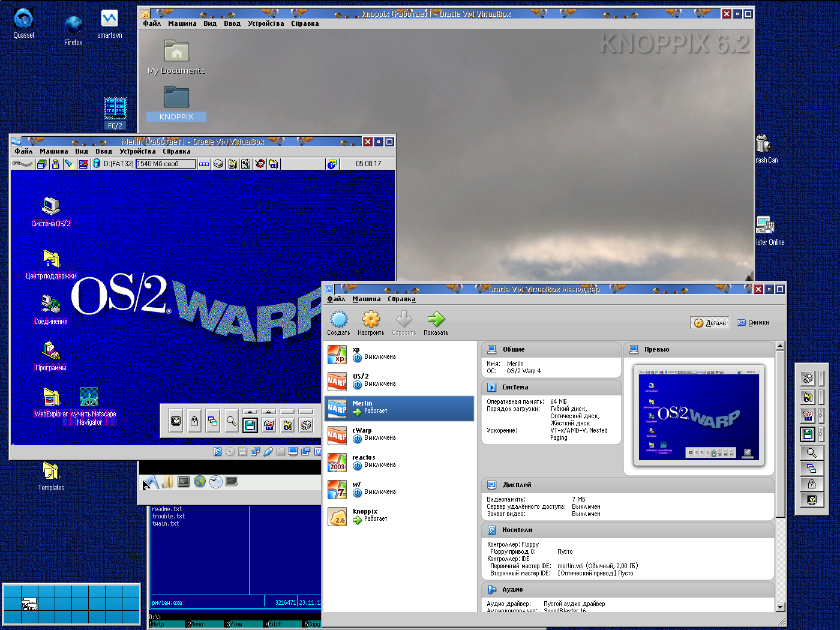Click the virtual desktop pager at screen bottom-left
The height and width of the screenshot is (630, 840).
(x=71, y=604)
